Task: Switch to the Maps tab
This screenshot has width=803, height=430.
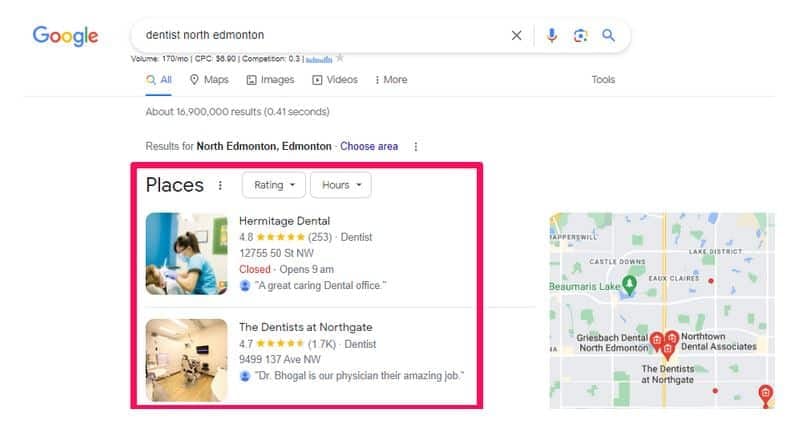Action: click(x=209, y=80)
